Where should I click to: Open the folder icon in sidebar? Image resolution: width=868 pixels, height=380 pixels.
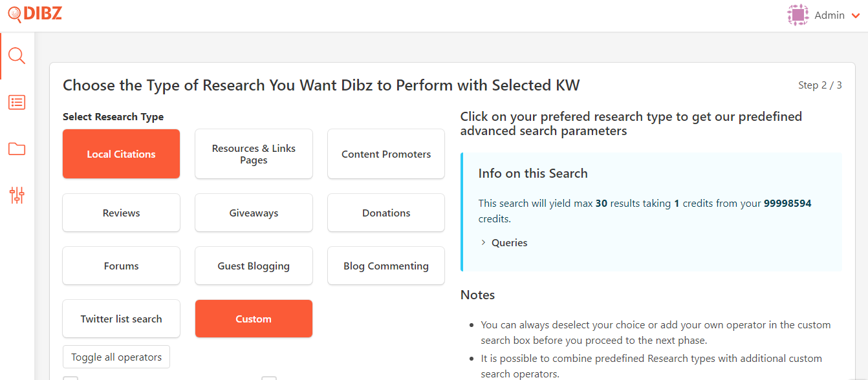(17, 149)
